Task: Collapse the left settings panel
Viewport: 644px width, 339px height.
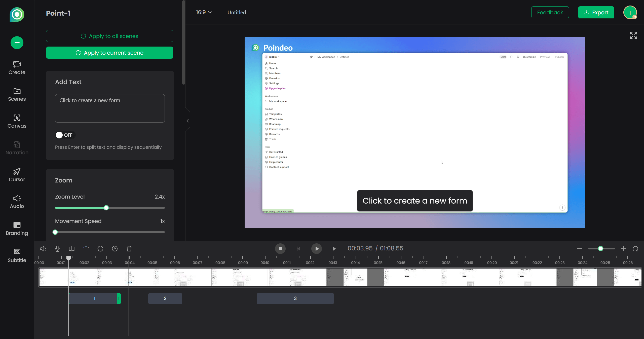Action: [x=187, y=121]
